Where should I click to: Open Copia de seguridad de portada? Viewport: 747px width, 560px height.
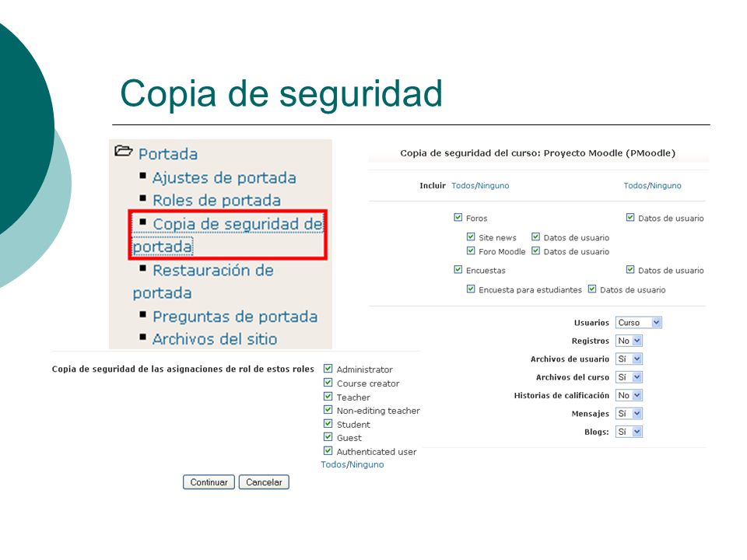[228, 235]
